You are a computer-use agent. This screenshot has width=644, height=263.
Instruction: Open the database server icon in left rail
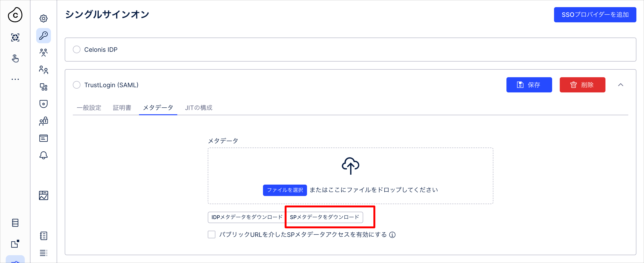point(15,223)
